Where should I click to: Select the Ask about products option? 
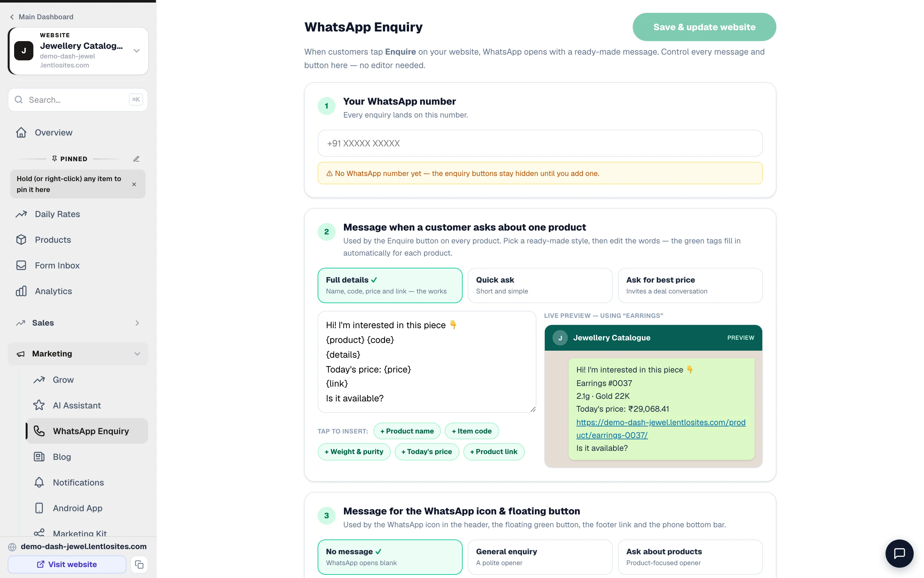[690, 557]
